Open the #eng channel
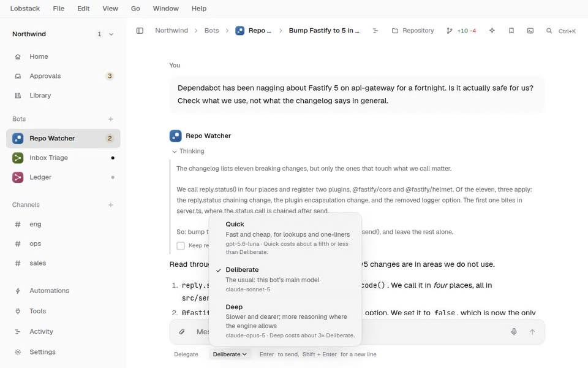The height and width of the screenshot is (368, 588). 63,224
